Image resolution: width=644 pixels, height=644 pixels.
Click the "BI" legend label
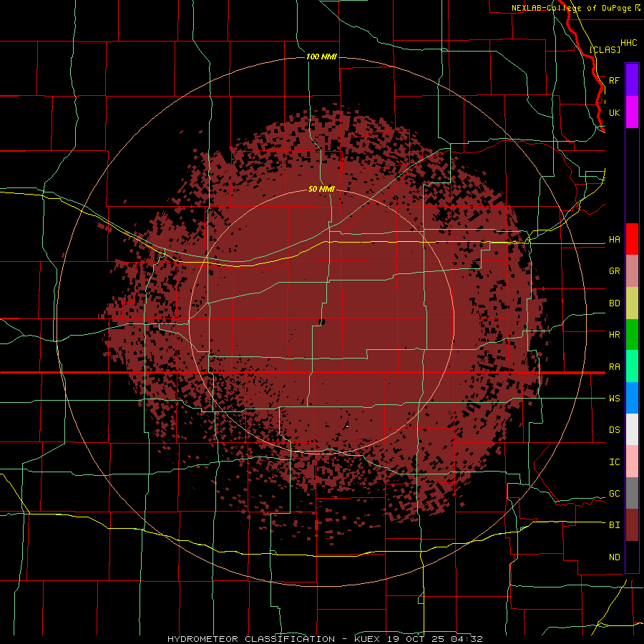tap(614, 525)
